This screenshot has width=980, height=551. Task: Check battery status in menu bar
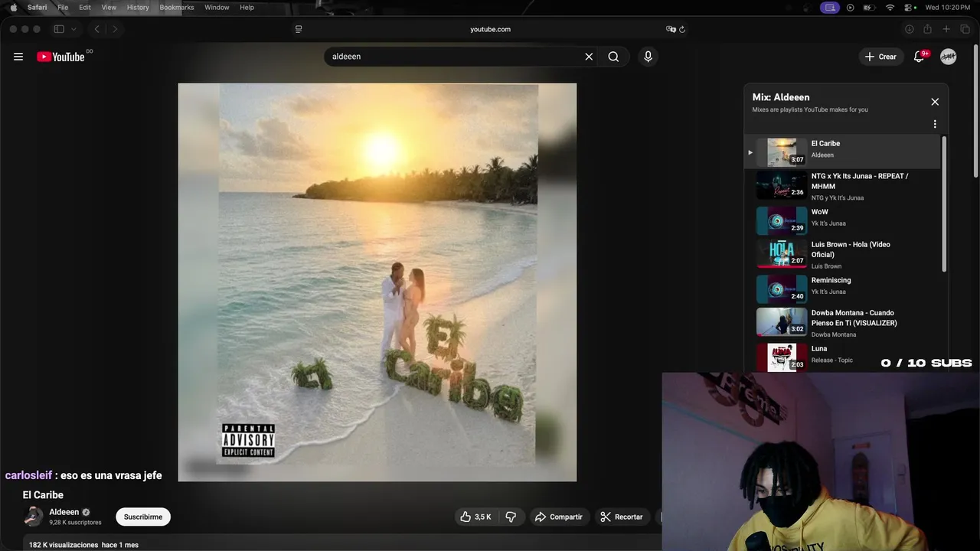[870, 7]
